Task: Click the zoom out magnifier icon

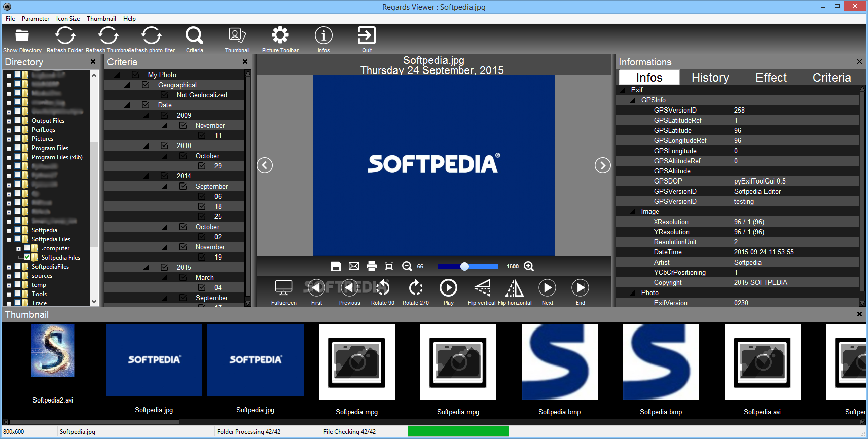Action: (x=407, y=266)
